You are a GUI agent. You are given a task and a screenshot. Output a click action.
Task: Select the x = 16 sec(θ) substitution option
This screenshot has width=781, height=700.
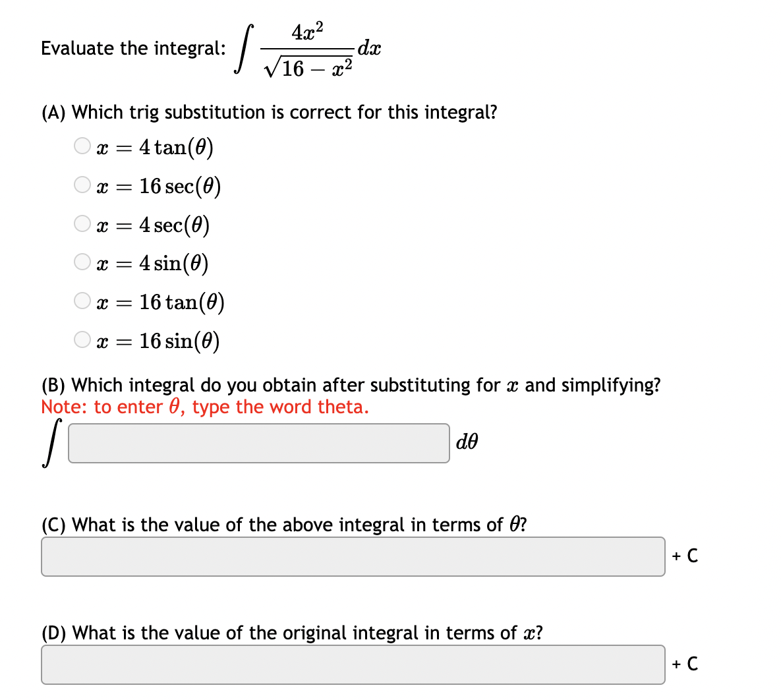(x=82, y=185)
